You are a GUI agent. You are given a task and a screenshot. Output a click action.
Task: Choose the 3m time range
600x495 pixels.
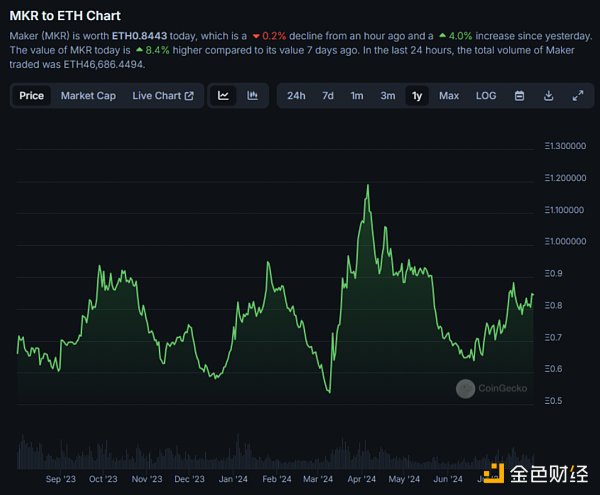coord(387,96)
